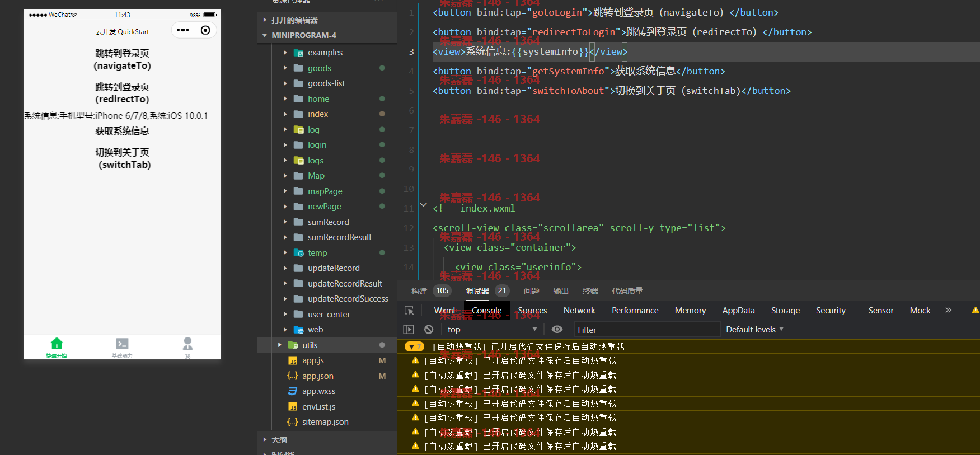Expand the login folder

[x=285, y=145]
